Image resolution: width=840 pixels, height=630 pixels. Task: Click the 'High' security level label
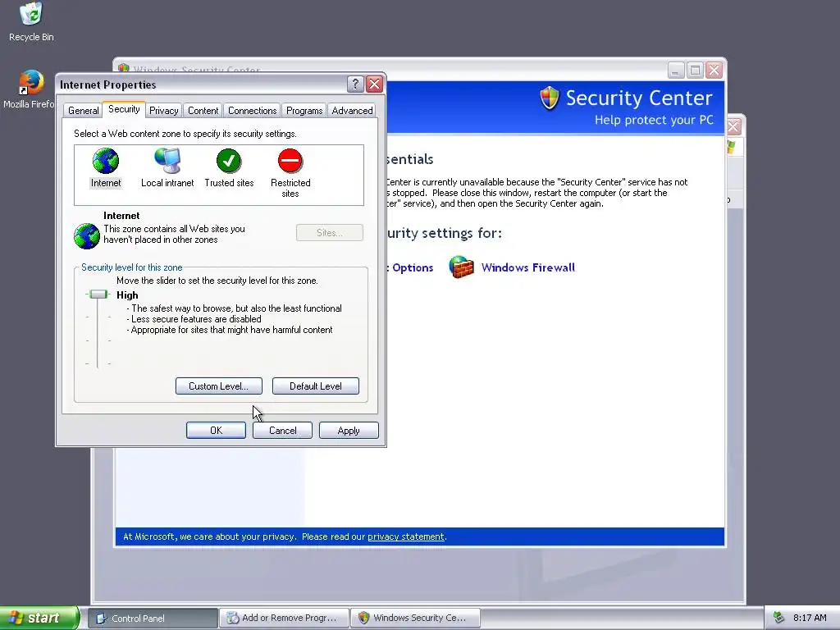pos(127,294)
